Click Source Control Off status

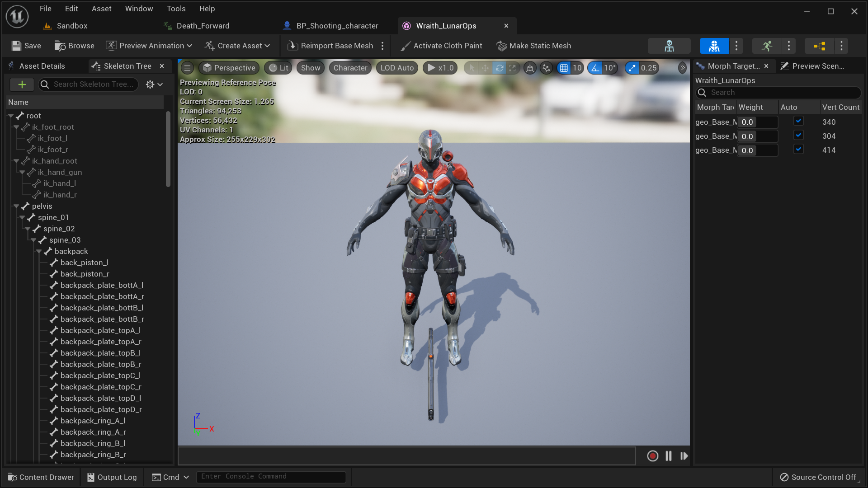(x=818, y=477)
